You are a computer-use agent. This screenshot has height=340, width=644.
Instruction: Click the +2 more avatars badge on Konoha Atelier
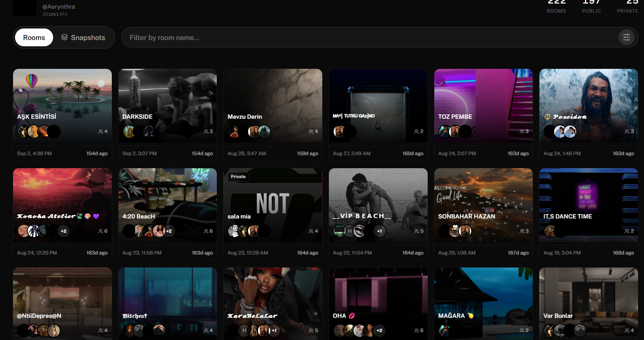click(63, 231)
